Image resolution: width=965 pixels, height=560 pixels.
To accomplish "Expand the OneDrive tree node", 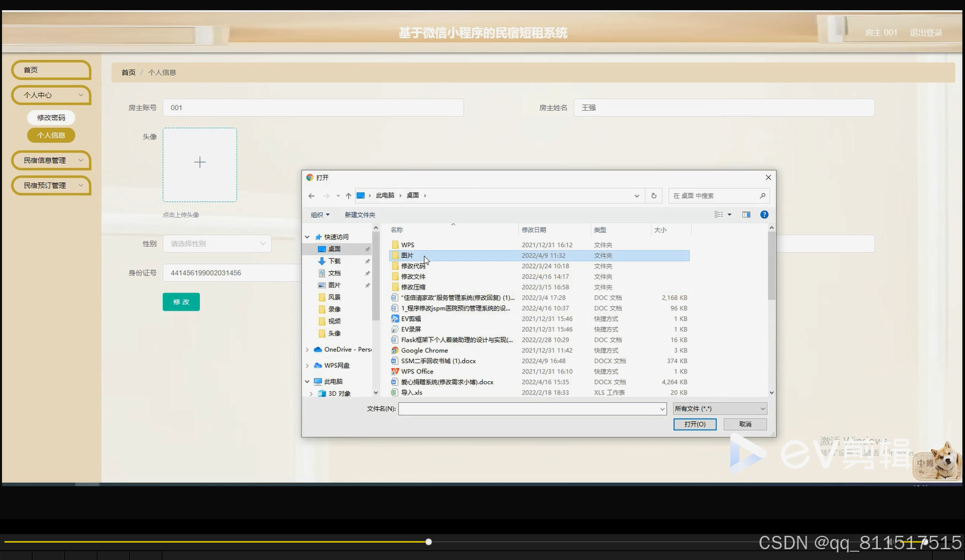I will tap(307, 349).
